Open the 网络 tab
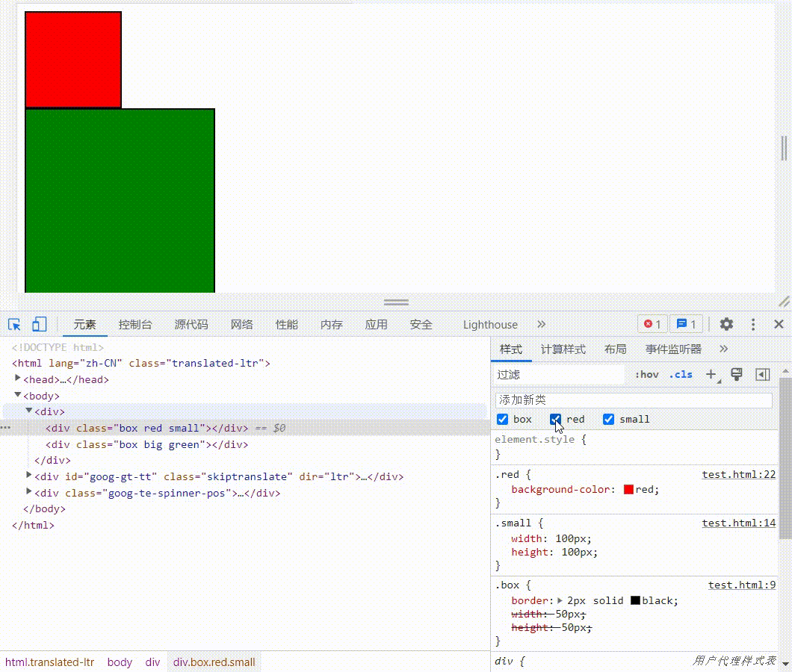 [242, 324]
